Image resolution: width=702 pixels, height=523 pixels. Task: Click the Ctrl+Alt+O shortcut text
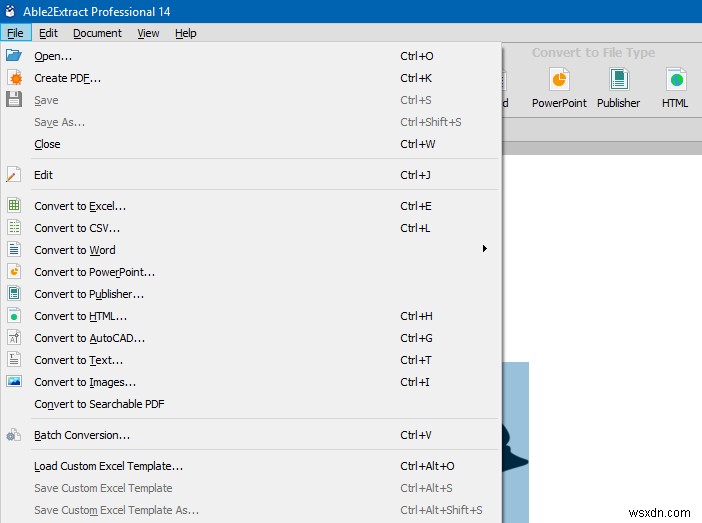coord(427,466)
